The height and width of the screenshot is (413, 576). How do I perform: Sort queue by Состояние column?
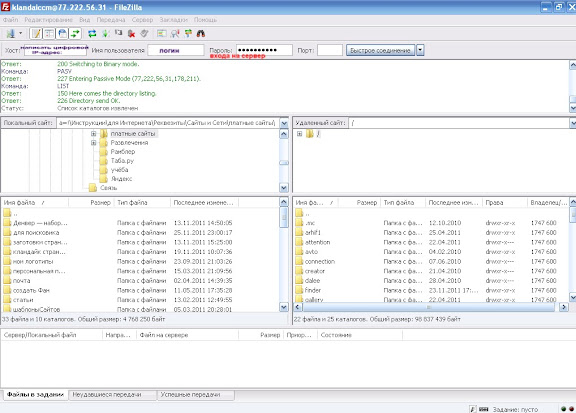[x=360, y=335]
